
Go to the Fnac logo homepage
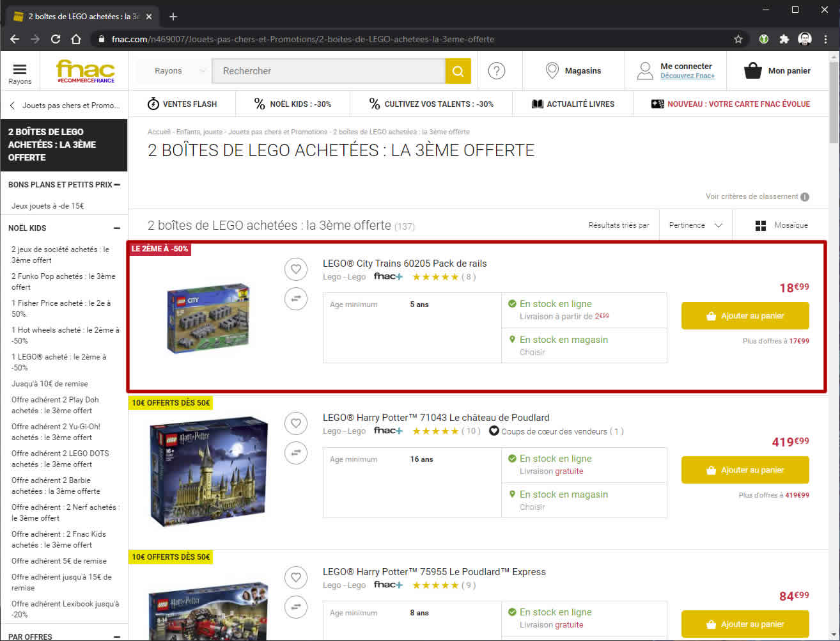85,71
